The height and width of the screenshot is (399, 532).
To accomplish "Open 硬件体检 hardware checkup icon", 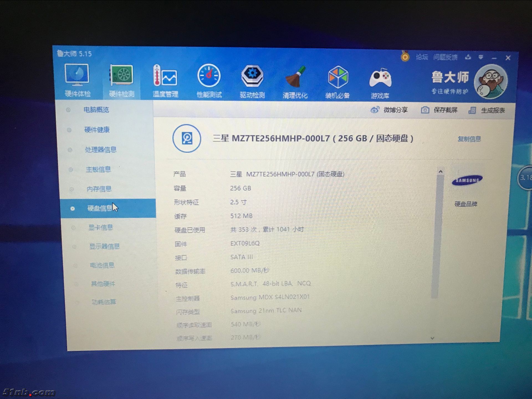I will pos(77,75).
